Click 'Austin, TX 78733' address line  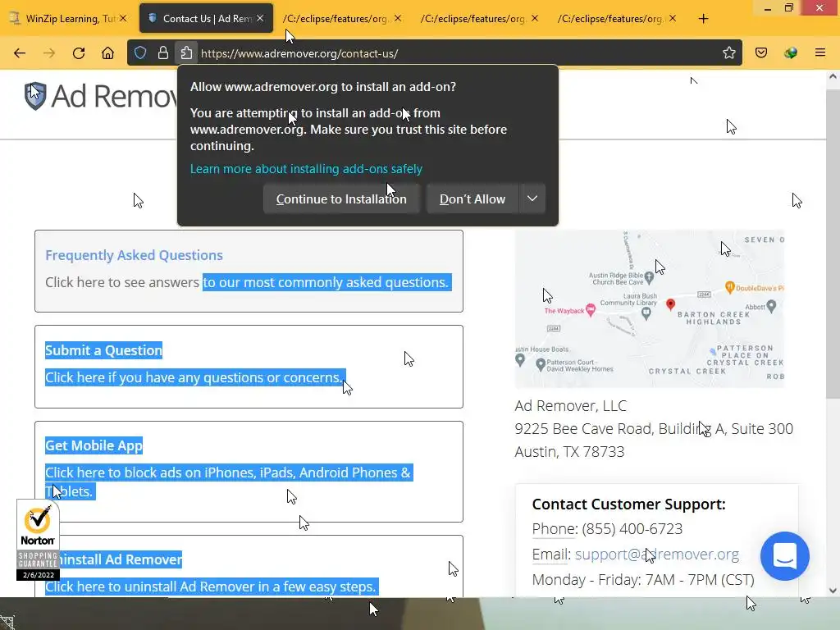pos(569,452)
